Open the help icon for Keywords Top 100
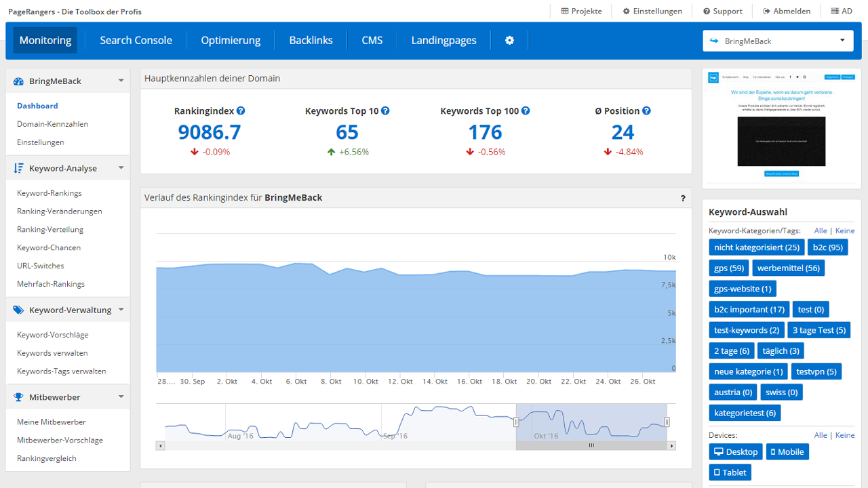Screen dimensions: 868x488 click(526, 111)
